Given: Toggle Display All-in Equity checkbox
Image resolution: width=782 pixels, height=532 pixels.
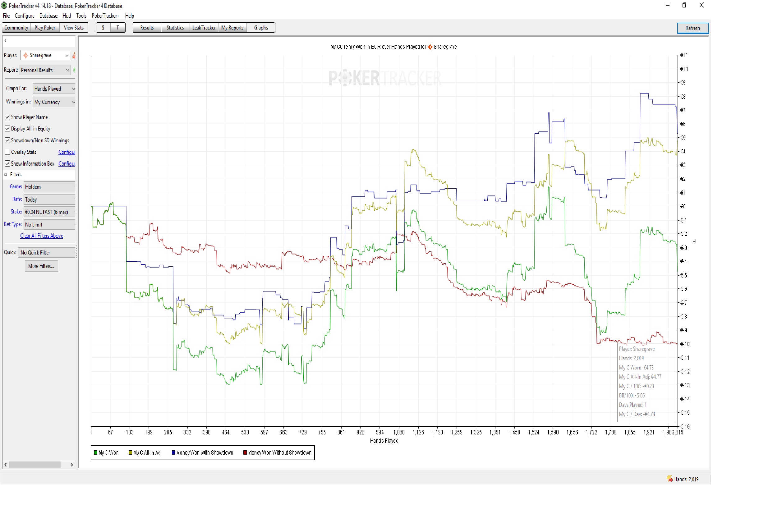Looking at the screenshot, I should 7,129.
